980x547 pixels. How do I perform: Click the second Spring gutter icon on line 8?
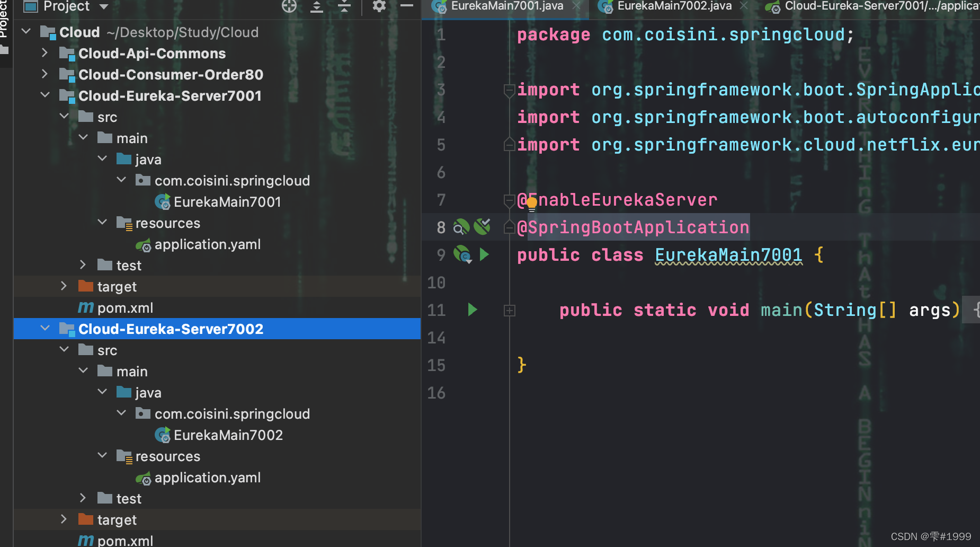pos(482,226)
